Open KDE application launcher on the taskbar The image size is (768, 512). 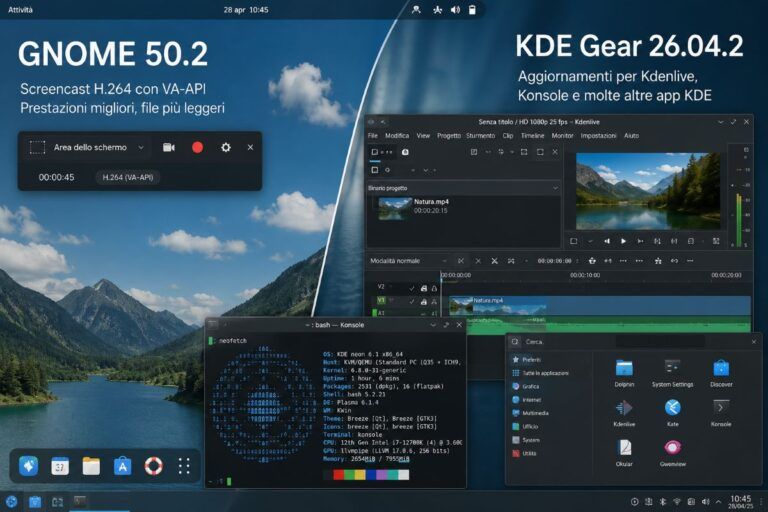pos(11,501)
